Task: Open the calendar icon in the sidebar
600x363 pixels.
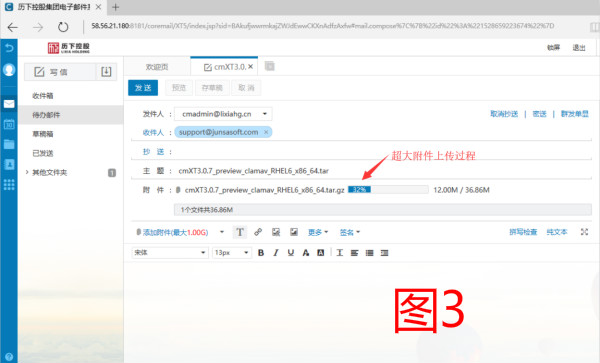Action: [9, 124]
